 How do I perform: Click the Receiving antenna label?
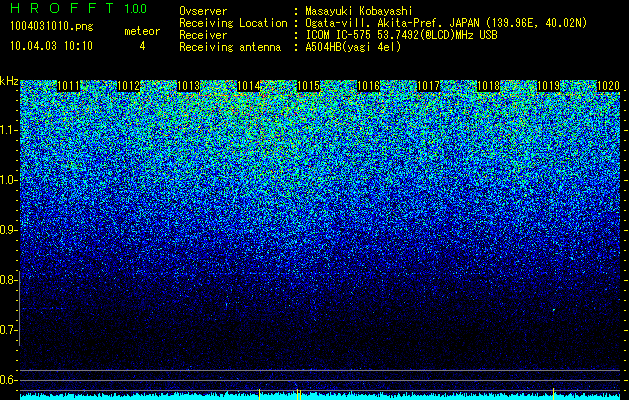point(230,47)
